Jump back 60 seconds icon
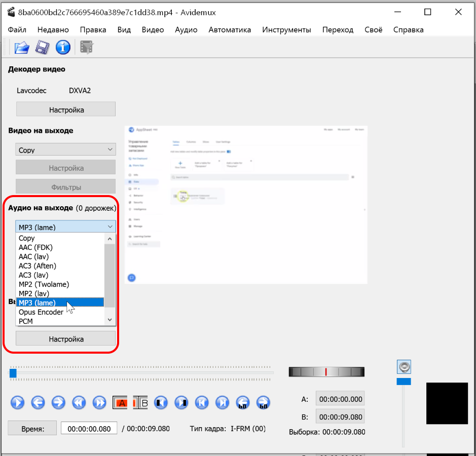The height and width of the screenshot is (456, 476). click(x=243, y=403)
